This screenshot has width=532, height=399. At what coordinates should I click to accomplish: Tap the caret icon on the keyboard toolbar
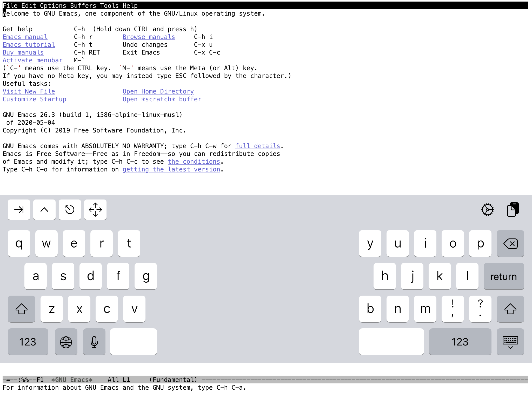[44, 210]
